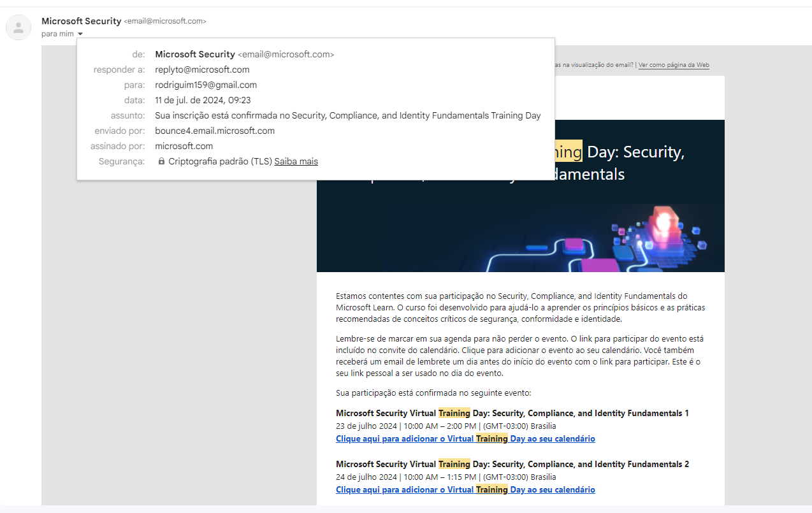Screen dimensions: 812x513
Task: Click the subject line 'Sua inscrição está confirmada...'
Action: click(348, 115)
